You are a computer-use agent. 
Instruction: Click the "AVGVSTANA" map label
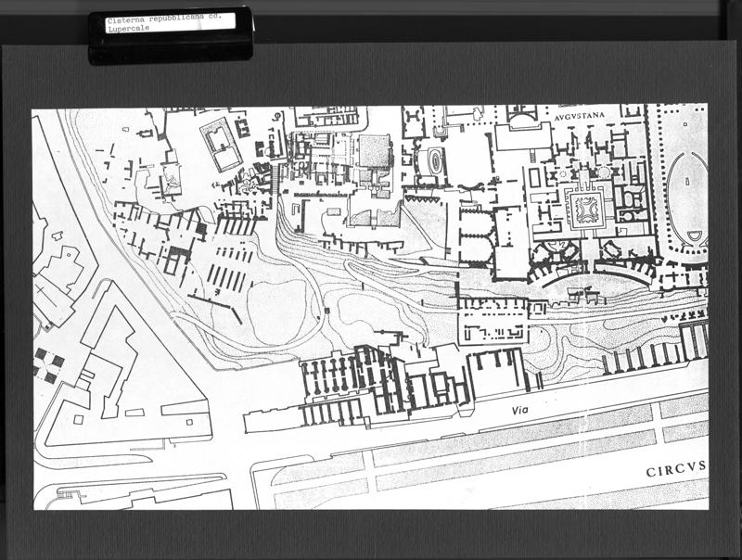point(581,115)
